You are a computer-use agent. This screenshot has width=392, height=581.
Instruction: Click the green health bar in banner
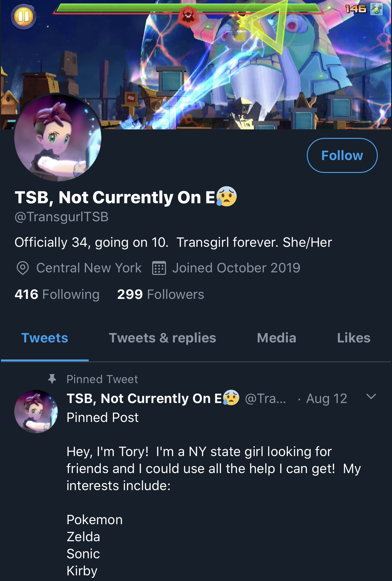coord(188,9)
